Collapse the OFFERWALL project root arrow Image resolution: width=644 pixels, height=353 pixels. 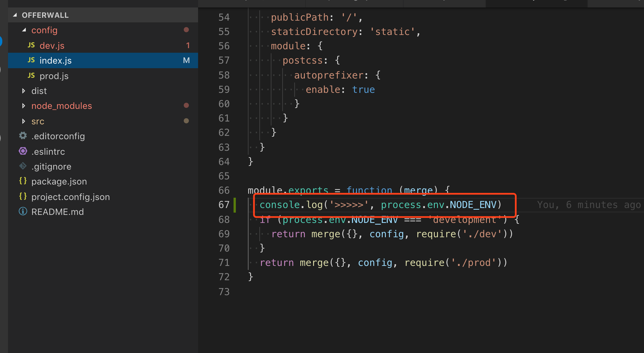[15, 15]
